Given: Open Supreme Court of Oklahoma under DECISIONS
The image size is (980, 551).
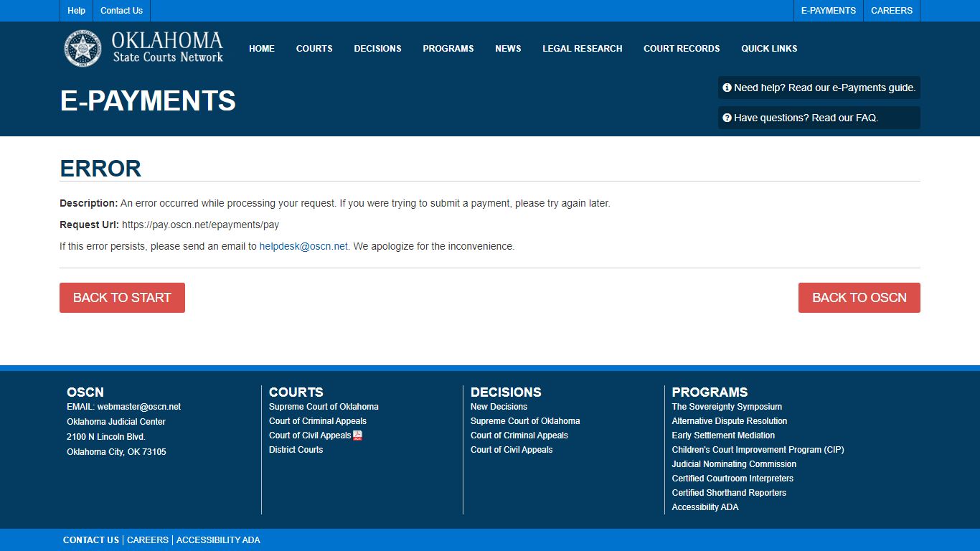Looking at the screenshot, I should [x=525, y=421].
